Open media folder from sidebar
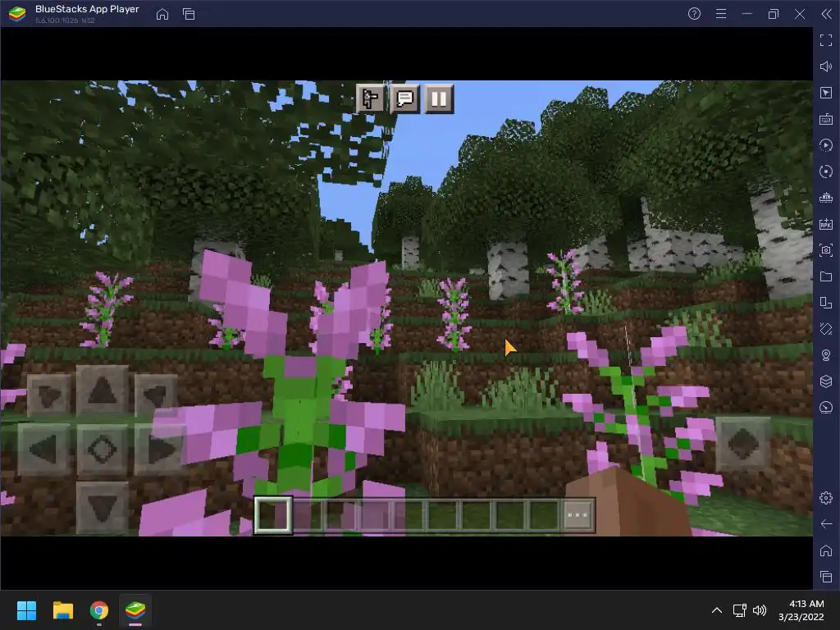 (826, 276)
